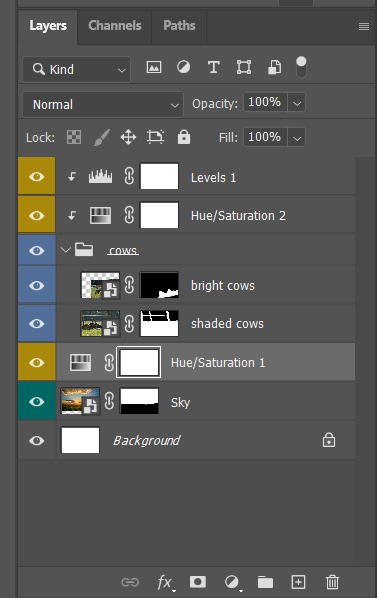Hide the shaded cows layer
The width and height of the screenshot is (377, 598).
[x=37, y=324]
